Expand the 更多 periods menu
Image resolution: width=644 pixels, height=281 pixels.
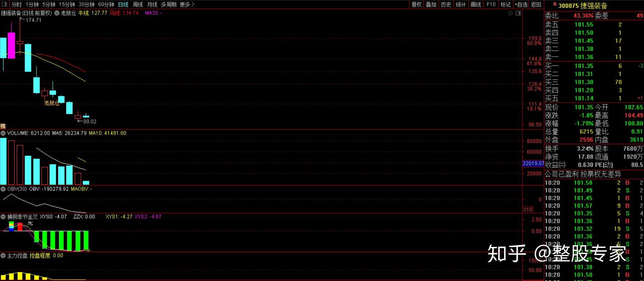tap(187, 4)
